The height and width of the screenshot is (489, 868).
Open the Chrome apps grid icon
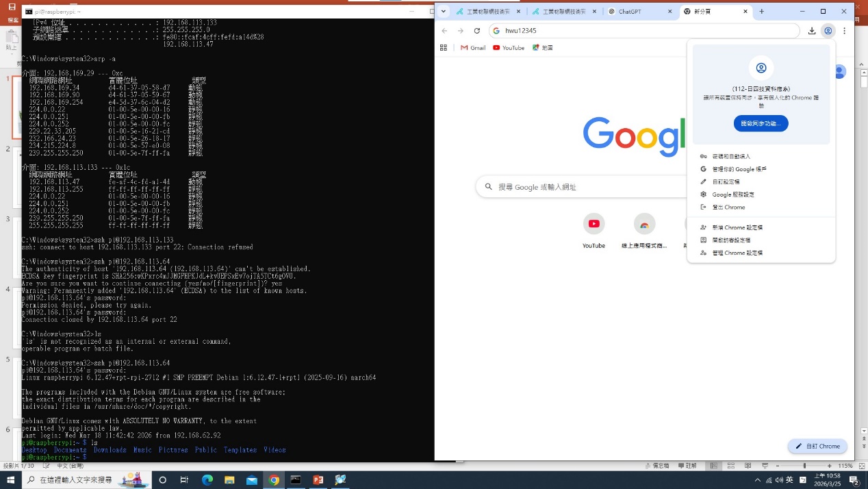pos(444,48)
